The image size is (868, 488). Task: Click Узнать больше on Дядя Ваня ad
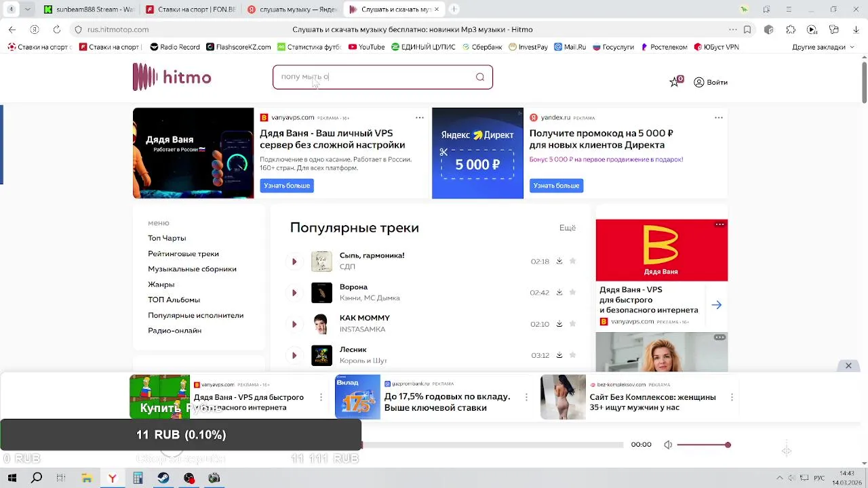click(x=287, y=186)
